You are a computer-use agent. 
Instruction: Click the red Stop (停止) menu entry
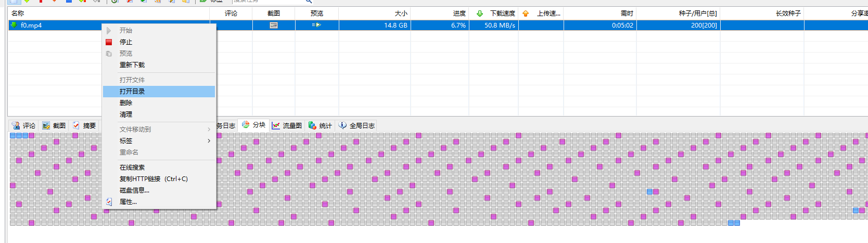click(125, 42)
